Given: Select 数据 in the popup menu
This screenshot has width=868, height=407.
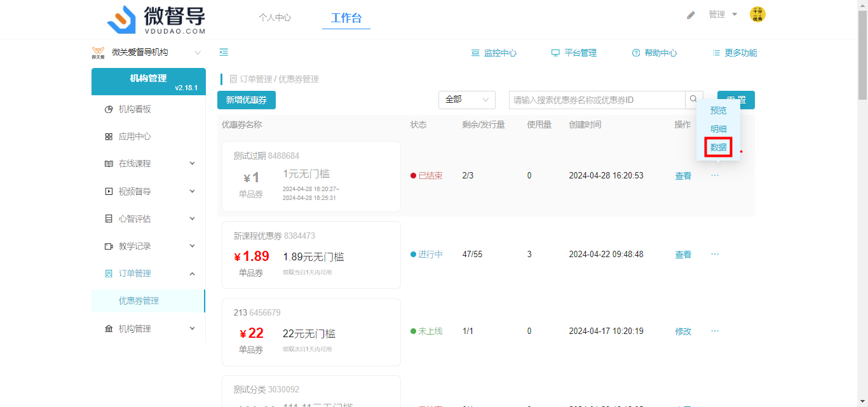Looking at the screenshot, I should (x=719, y=147).
